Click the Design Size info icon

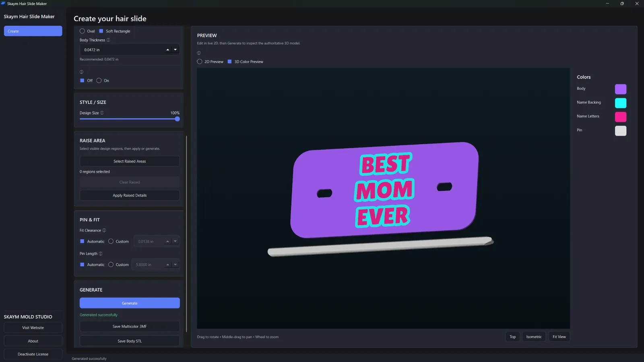click(x=102, y=113)
